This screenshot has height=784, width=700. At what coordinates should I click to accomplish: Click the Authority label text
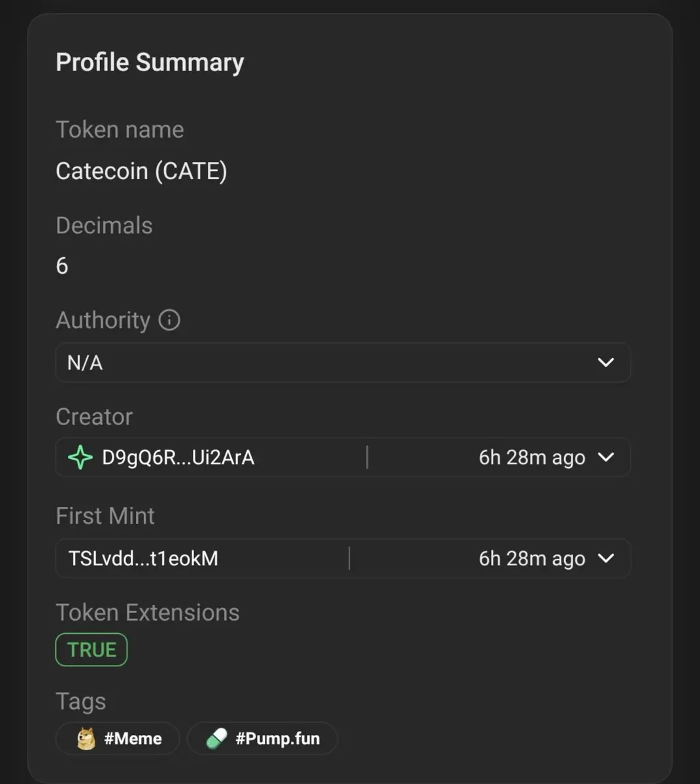[103, 320]
